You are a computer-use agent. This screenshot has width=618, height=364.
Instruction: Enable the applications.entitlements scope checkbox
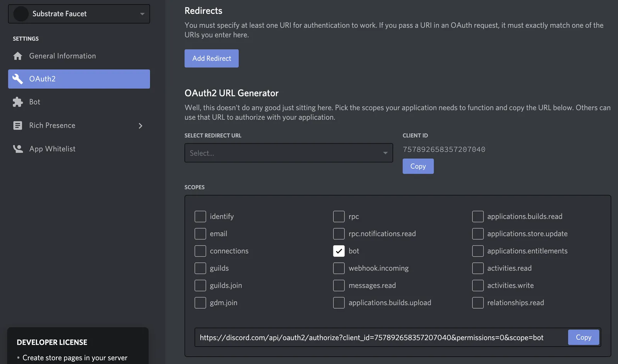478,251
